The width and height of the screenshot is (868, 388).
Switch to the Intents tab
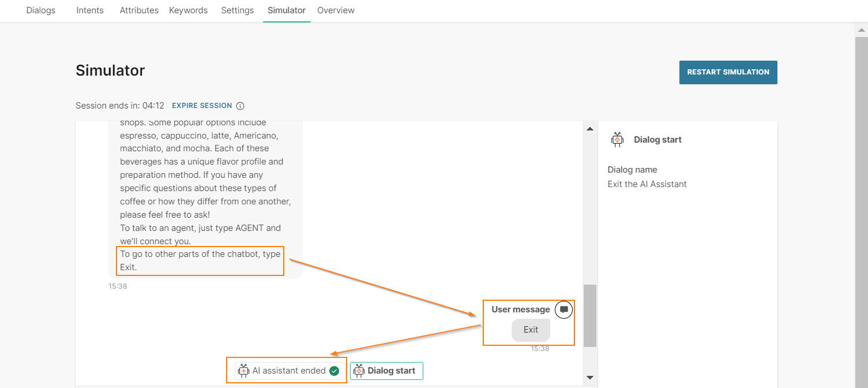(90, 10)
